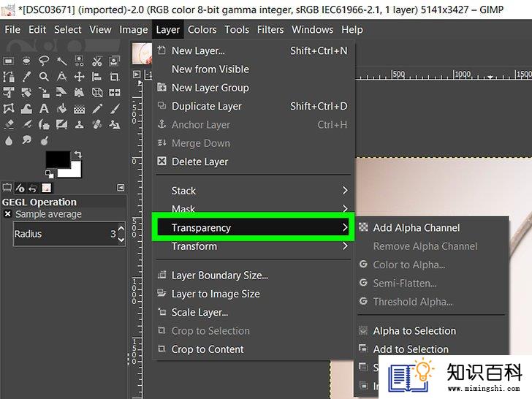Select the Perspective tool
The height and width of the screenshot is (399, 532).
tap(79, 92)
